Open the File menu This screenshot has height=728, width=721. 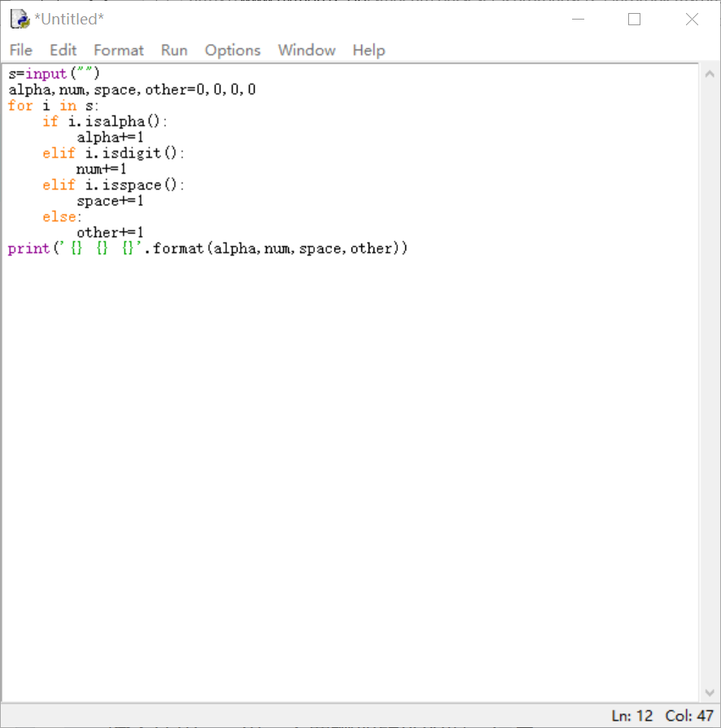click(21, 50)
